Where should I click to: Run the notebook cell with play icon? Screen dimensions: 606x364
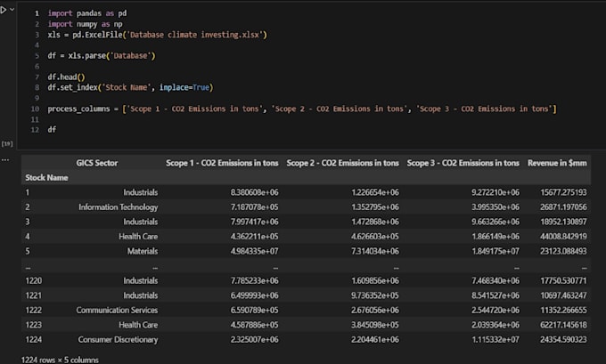(x=4, y=10)
